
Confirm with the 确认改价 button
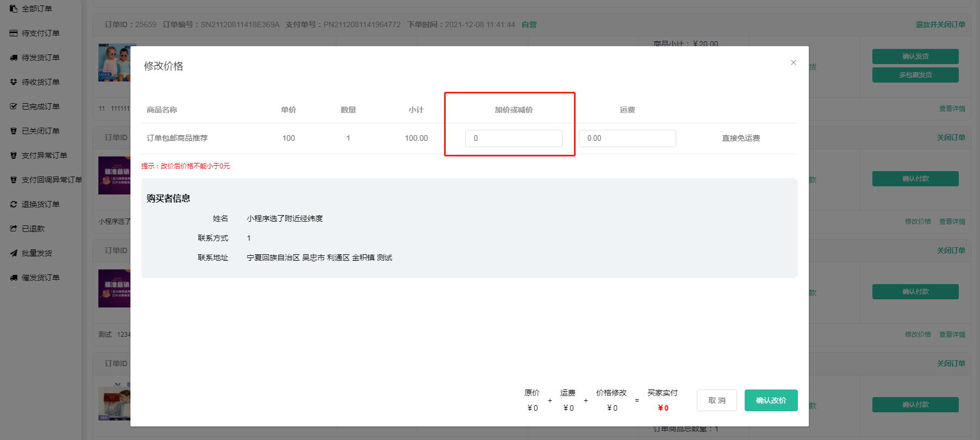click(x=771, y=400)
